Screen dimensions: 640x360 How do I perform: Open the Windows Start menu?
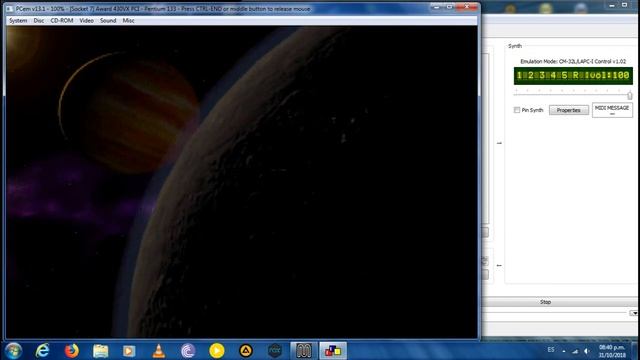[13, 351]
